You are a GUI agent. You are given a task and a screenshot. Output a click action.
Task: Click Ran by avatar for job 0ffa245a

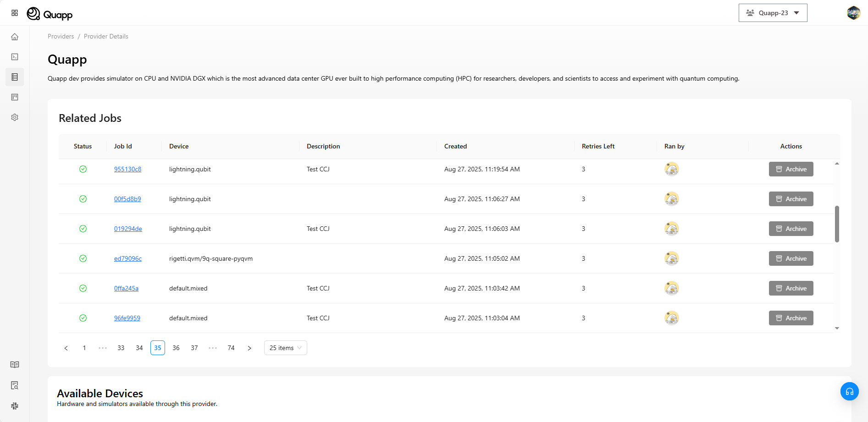click(x=671, y=288)
